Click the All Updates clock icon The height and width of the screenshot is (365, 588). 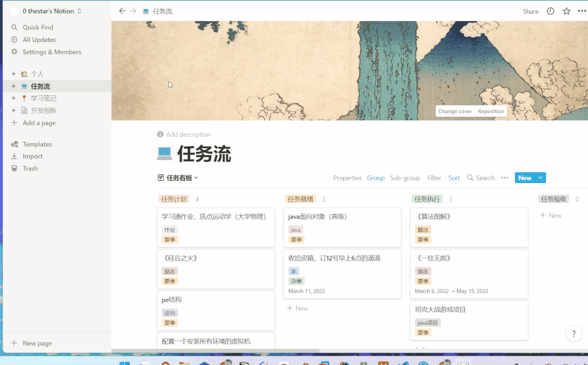[14, 39]
